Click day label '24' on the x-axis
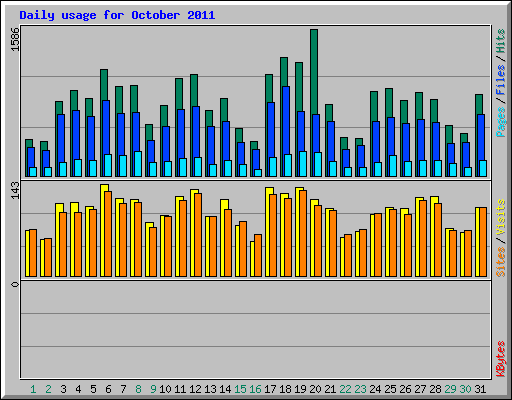This screenshot has width=512, height=400. (375, 389)
